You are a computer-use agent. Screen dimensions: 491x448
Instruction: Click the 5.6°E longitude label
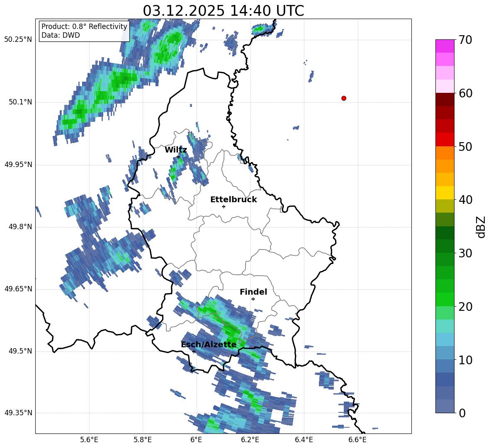tap(89, 440)
